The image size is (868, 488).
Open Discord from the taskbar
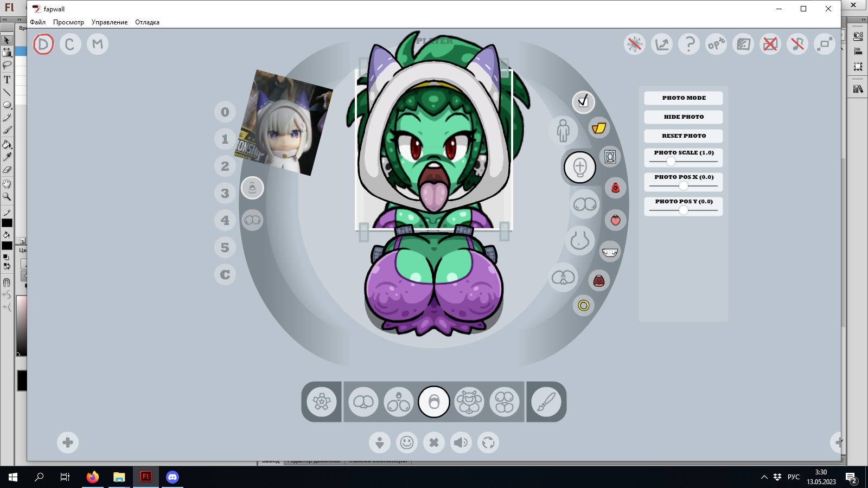point(173,477)
